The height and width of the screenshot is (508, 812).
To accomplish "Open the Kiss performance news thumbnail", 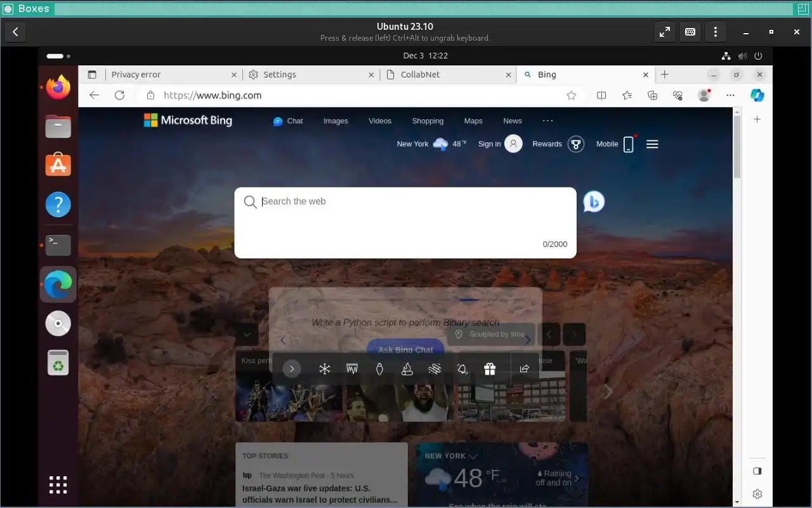I will 289,386.
